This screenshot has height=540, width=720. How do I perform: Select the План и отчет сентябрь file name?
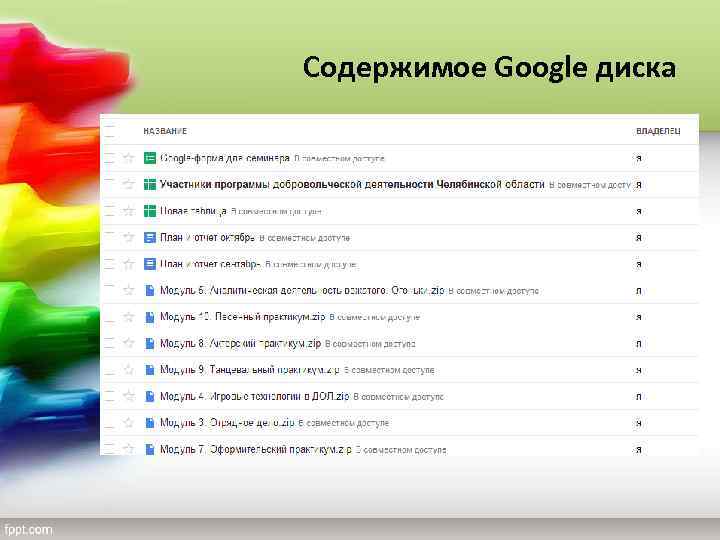[210, 264]
